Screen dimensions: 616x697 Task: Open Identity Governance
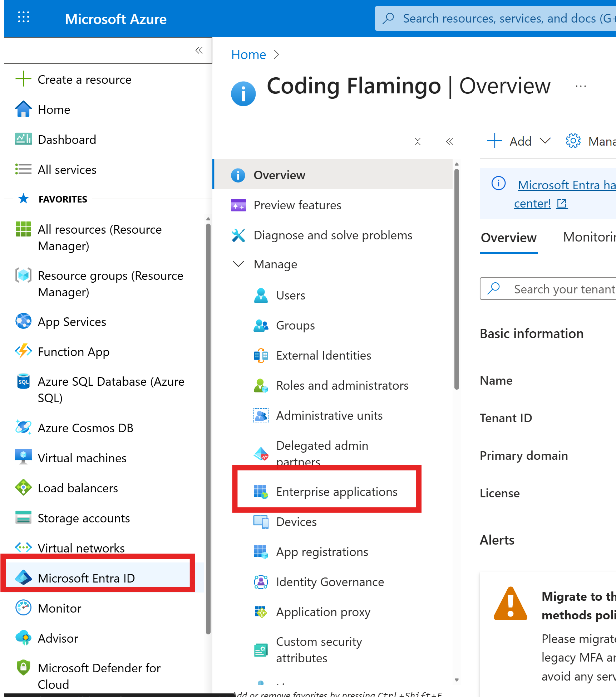pos(330,581)
